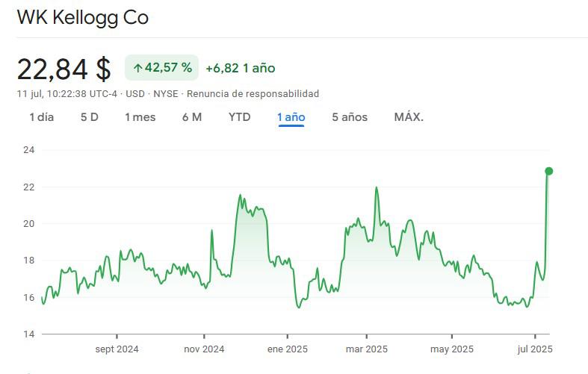This screenshot has height=374, width=588.
Task: Click the 22,84 $ price value
Action: [x=64, y=69]
